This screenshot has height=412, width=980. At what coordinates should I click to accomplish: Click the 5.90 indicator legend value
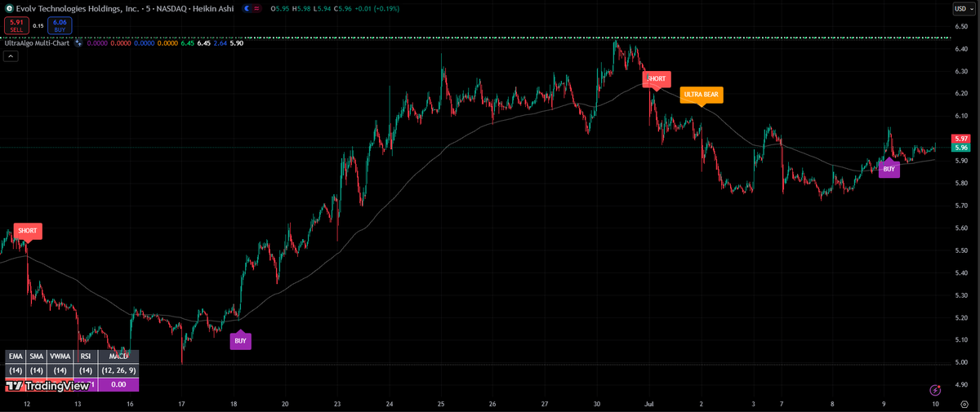(x=237, y=42)
